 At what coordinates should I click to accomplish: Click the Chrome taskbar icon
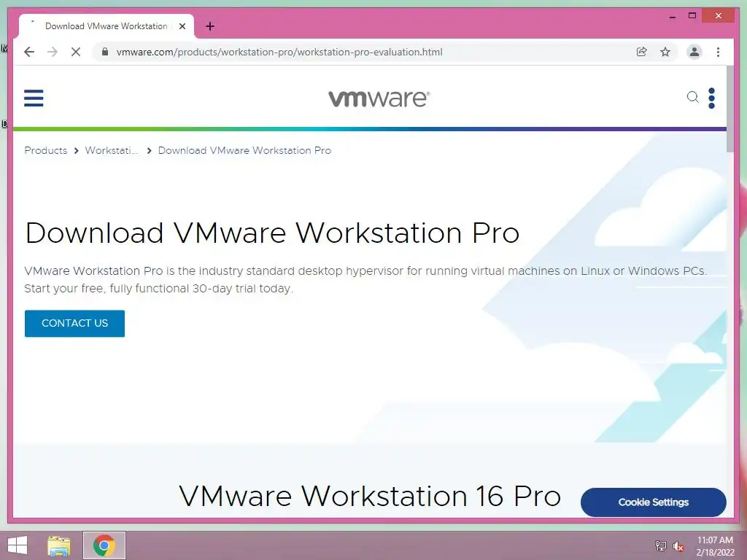tap(104, 545)
